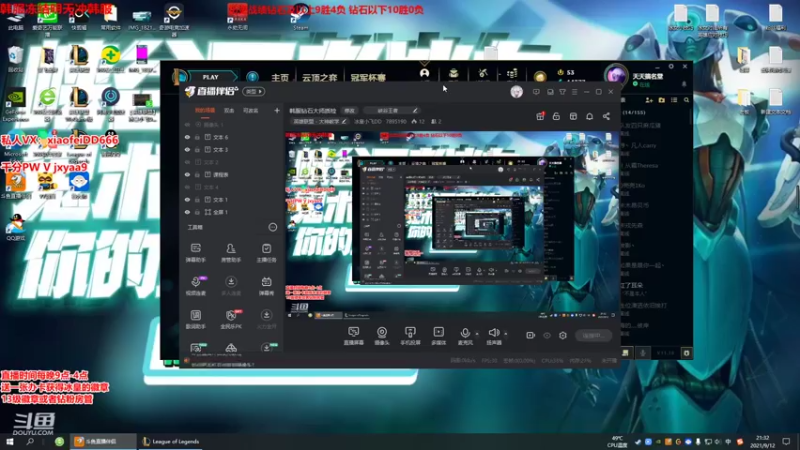Click the unlock icon in stream info bar
800x450 pixels.
556,116
